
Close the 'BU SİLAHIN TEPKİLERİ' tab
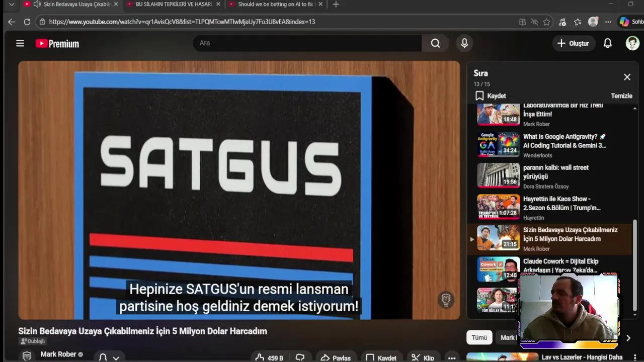tap(218, 4)
